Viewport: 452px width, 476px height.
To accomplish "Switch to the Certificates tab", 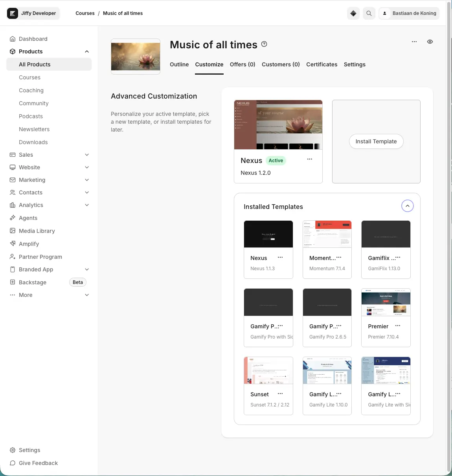I will [x=322, y=64].
